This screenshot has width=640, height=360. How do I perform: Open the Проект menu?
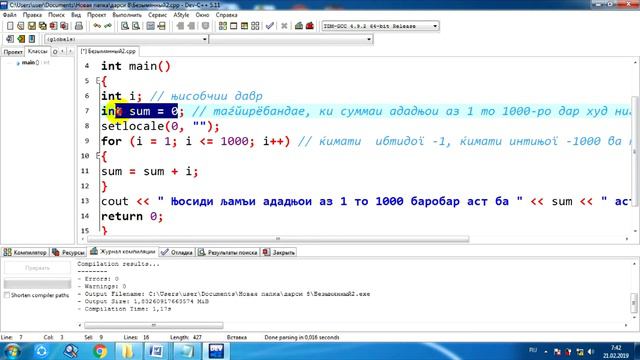96,15
